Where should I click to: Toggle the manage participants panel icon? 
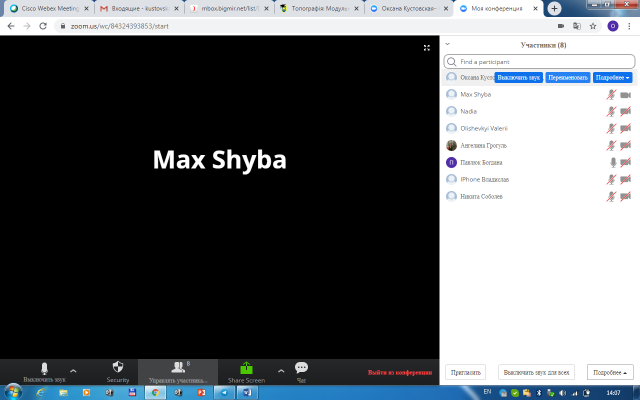click(178, 367)
